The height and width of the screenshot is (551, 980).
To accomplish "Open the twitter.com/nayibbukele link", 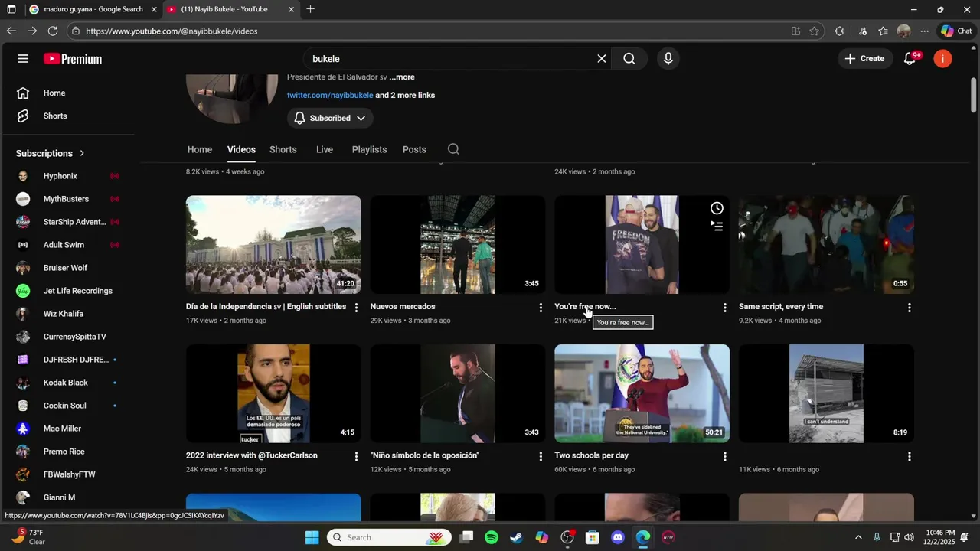I will [330, 95].
